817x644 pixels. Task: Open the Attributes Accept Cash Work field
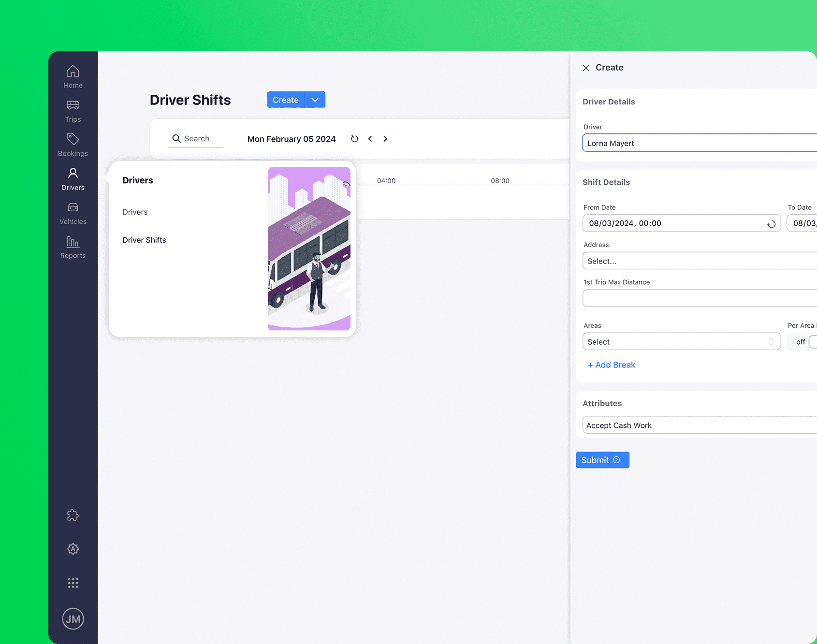(700, 425)
